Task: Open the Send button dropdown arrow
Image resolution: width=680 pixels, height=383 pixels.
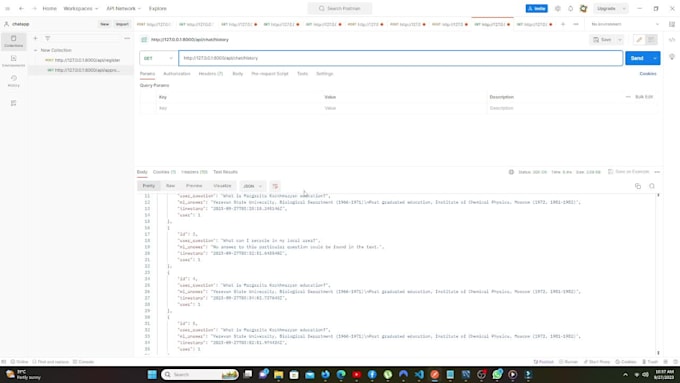Action: coord(655,58)
